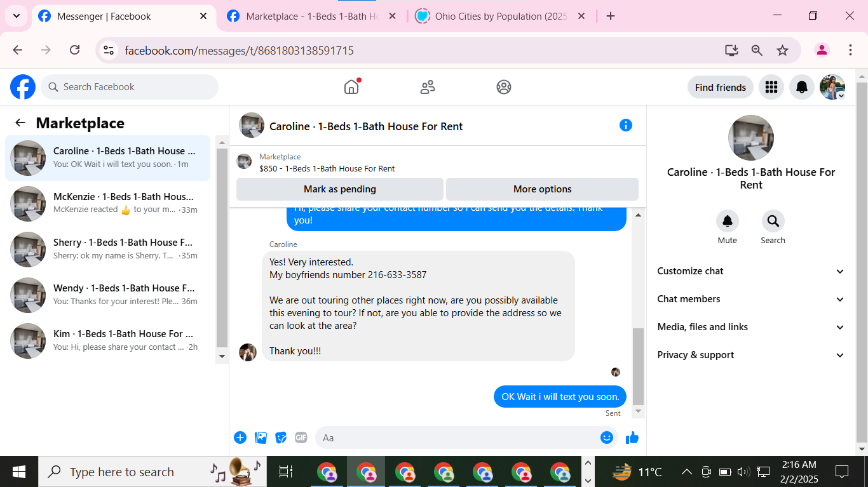The image size is (868, 487).
Task: Open conversation information icon
Action: (x=626, y=125)
